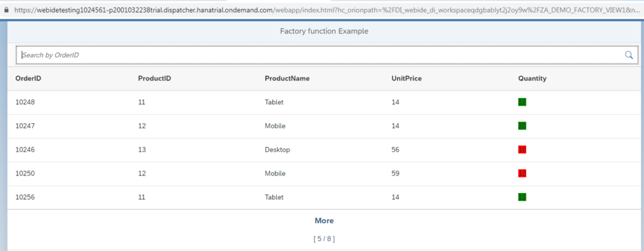This screenshot has width=644, height=251.
Task: Click the Quantity column header
Action: tap(532, 79)
